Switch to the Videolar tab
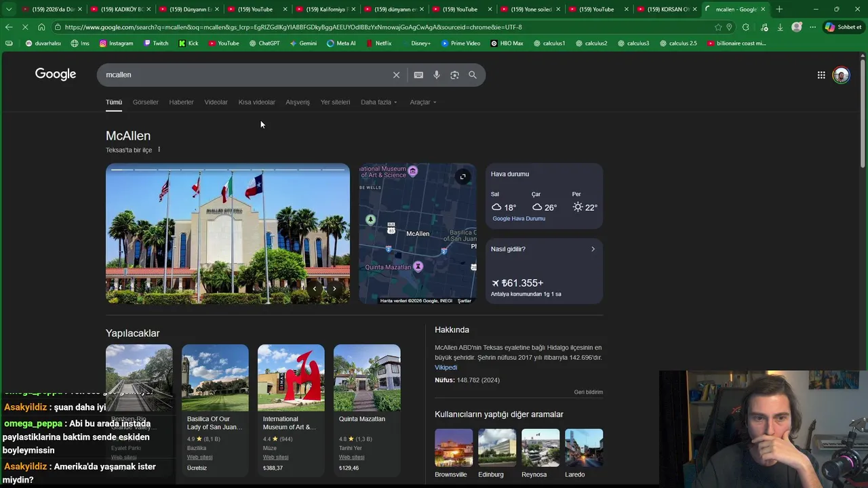 (216, 102)
